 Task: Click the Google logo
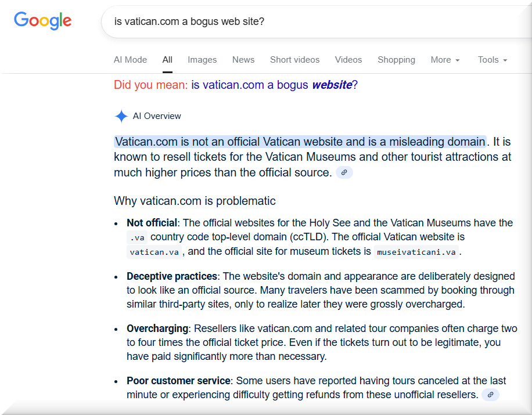[42, 21]
